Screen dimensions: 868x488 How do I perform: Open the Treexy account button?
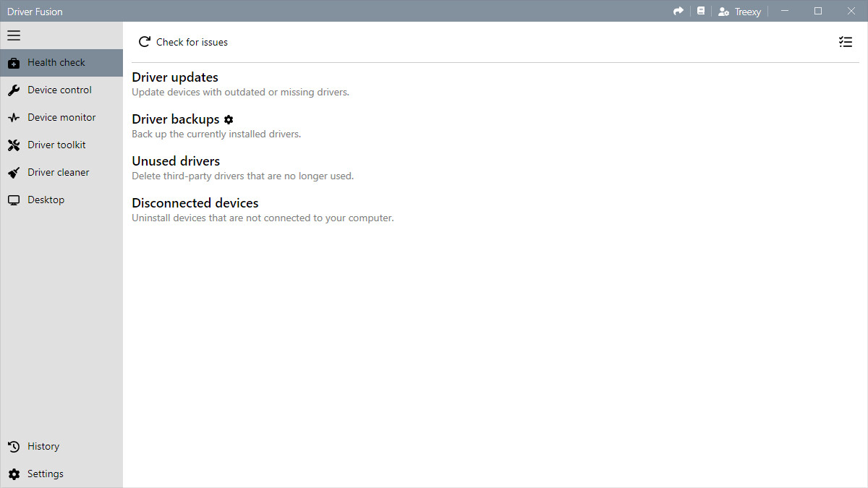[x=739, y=12]
